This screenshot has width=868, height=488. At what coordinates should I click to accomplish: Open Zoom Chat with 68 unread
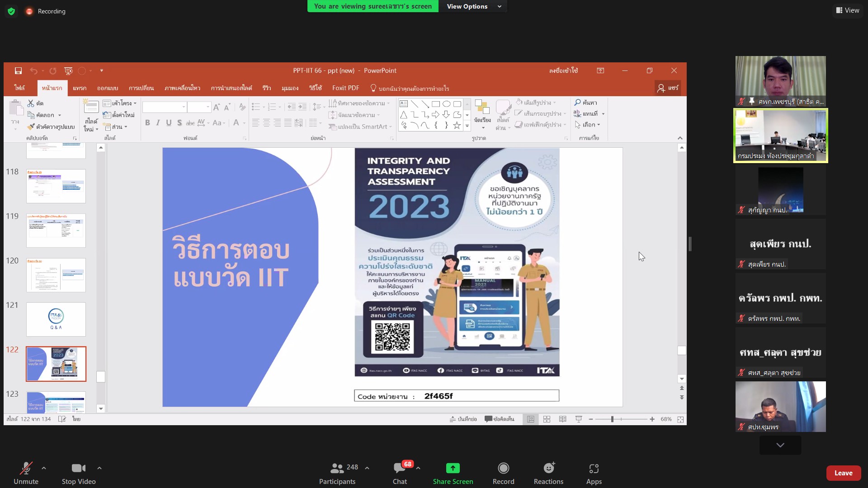point(400,473)
